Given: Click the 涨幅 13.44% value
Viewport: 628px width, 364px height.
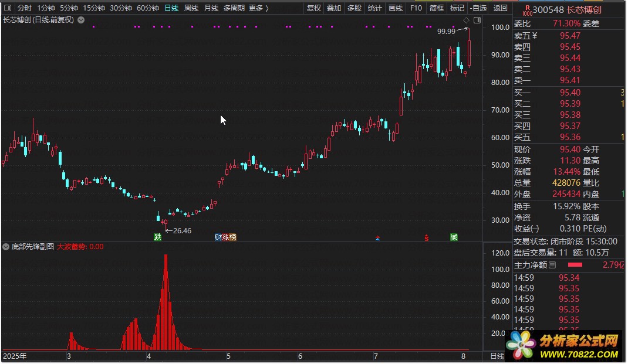Looking at the screenshot, I should tap(566, 172).
